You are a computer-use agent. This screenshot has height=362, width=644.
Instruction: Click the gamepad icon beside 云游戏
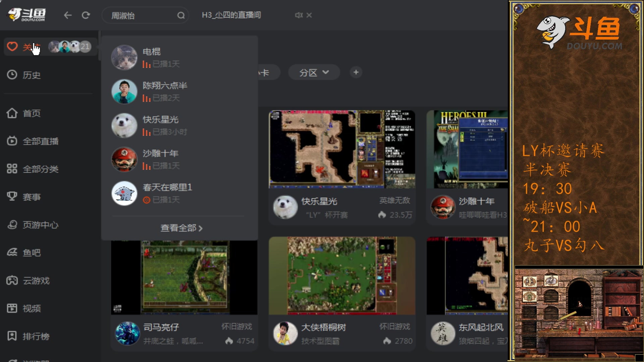[12, 280]
